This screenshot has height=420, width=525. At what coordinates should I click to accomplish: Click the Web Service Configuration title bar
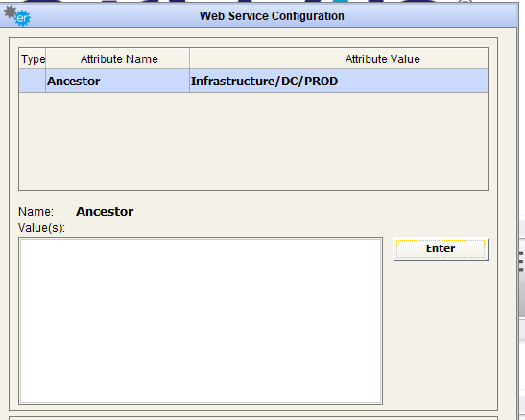[258, 15]
